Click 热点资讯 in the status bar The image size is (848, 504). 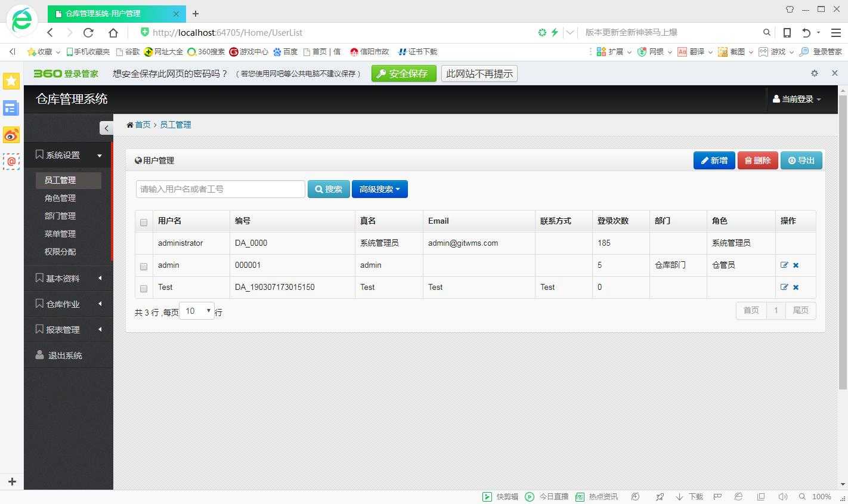click(x=597, y=496)
